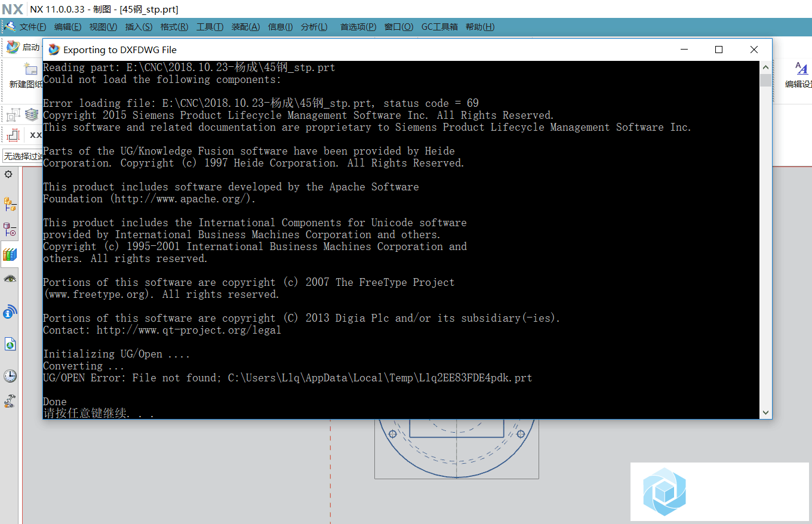Open the 首选项(P) menu
This screenshot has width=812, height=524.
358,27
